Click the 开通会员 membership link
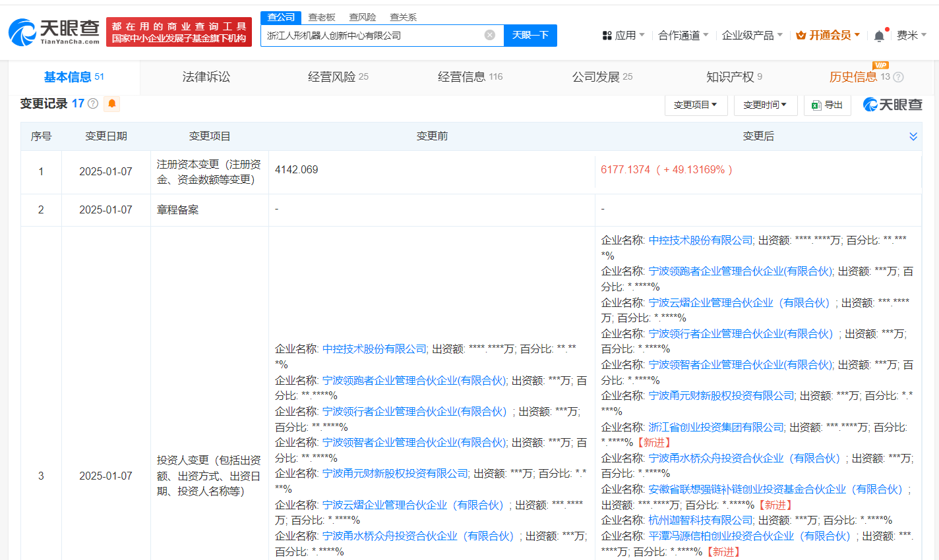Screen dimensions: 939x560 (x=828, y=35)
